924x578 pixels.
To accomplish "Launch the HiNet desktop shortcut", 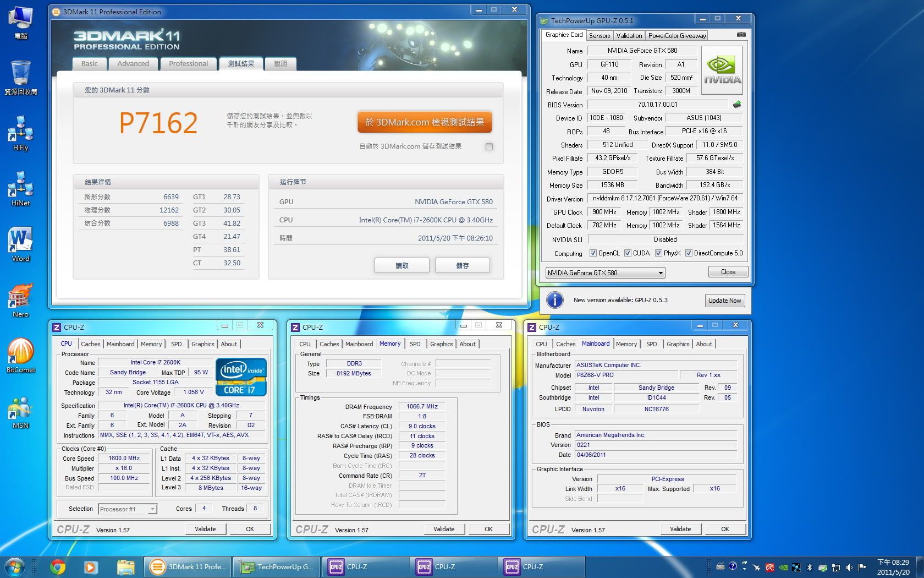I will [x=21, y=189].
